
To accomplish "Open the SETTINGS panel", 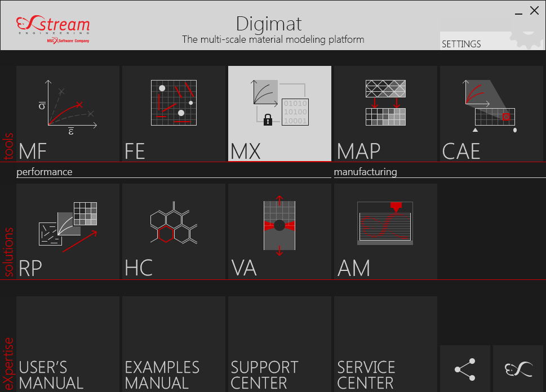I will 462,43.
